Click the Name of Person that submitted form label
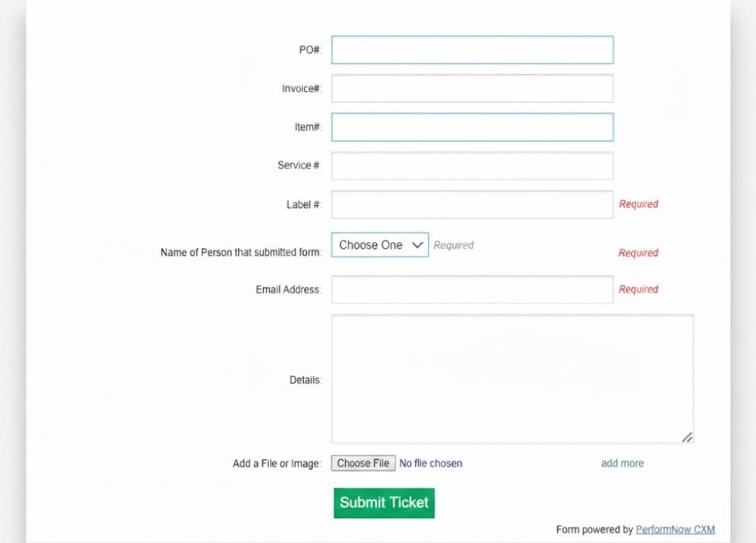Screen dimensions: 756x543 tap(243, 252)
